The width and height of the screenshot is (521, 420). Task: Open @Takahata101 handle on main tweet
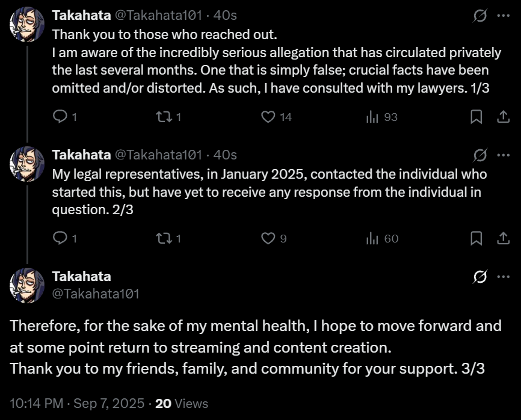point(96,294)
